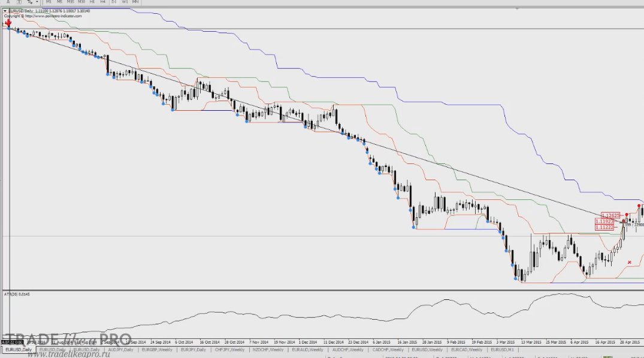Screen dimensions: 644x358
Task: Click the red X marker on chart
Action: click(630, 262)
